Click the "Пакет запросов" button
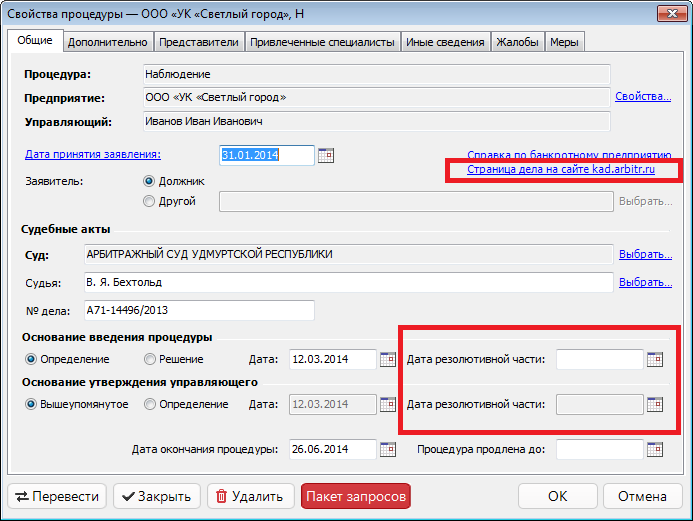The image size is (693, 521). pos(355,496)
